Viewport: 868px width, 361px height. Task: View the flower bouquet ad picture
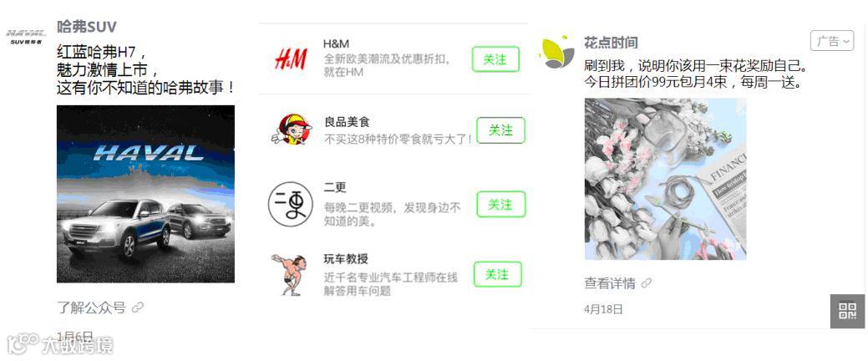[665, 179]
